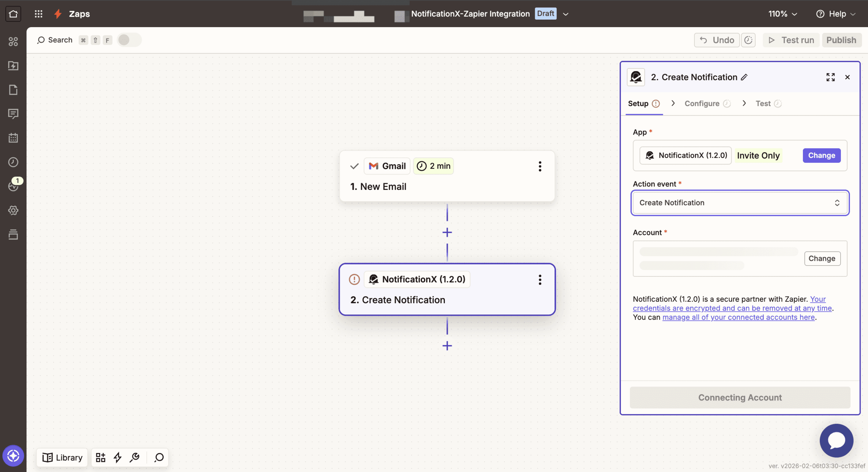Click the purple Change app button
This screenshot has height=472, width=868.
coord(821,155)
